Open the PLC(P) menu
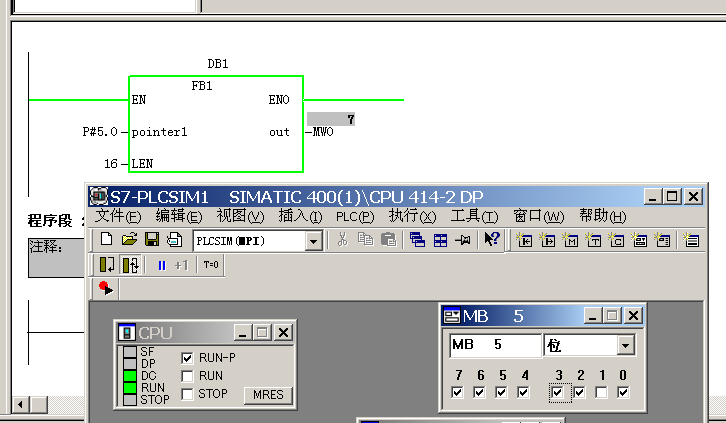 (x=355, y=217)
